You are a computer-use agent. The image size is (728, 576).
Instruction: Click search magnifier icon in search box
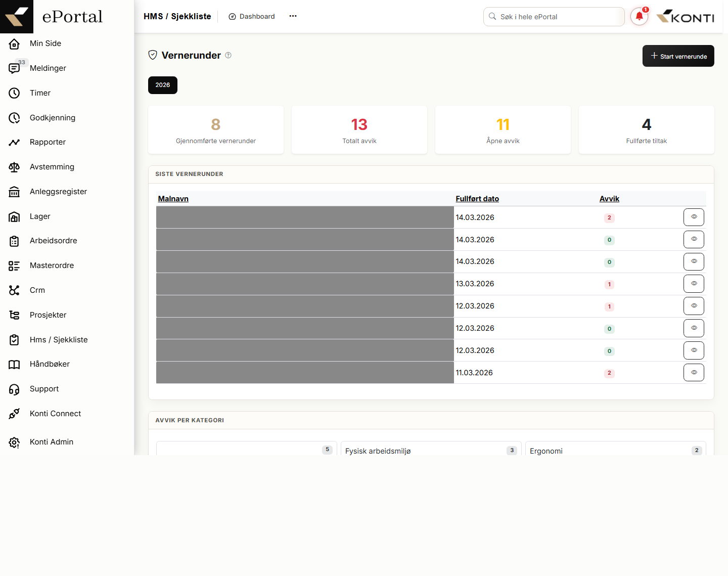coord(492,17)
